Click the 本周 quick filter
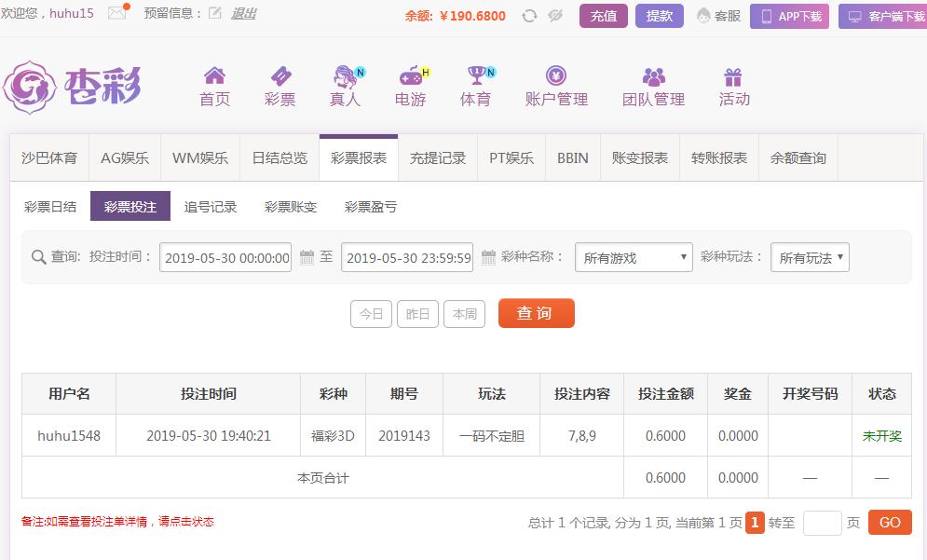 [465, 314]
